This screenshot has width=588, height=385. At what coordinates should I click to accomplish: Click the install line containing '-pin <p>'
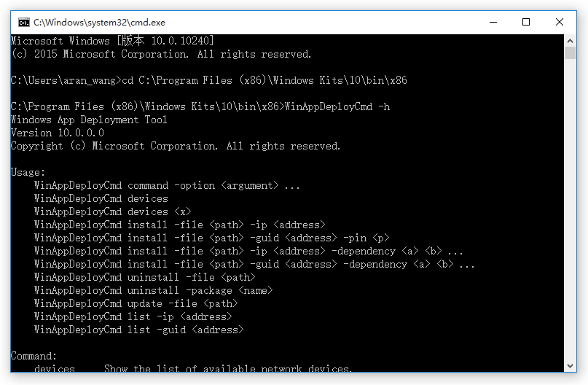(x=212, y=238)
